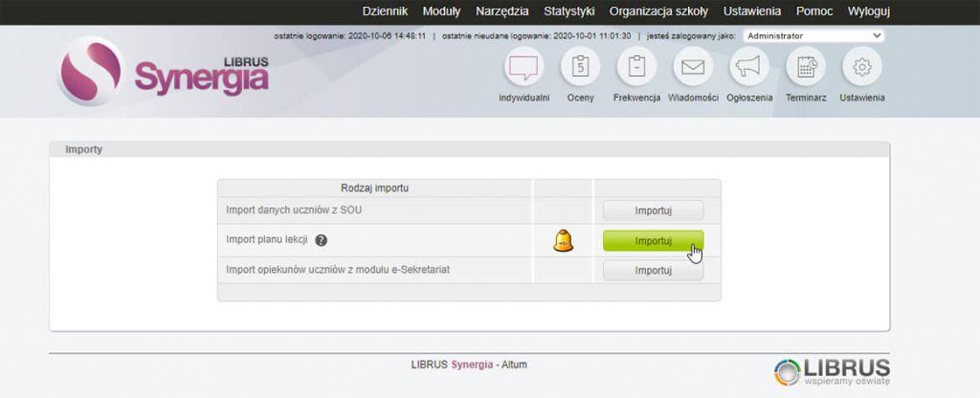Open the Statystyki menu
The image size is (980, 398).
568,11
